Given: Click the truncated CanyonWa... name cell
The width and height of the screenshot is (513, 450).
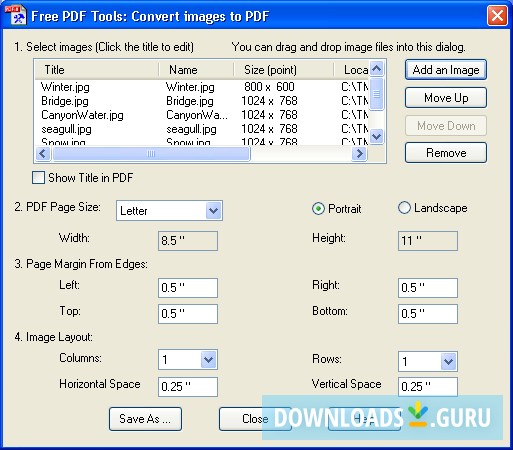Looking at the screenshot, I should click(x=197, y=115).
